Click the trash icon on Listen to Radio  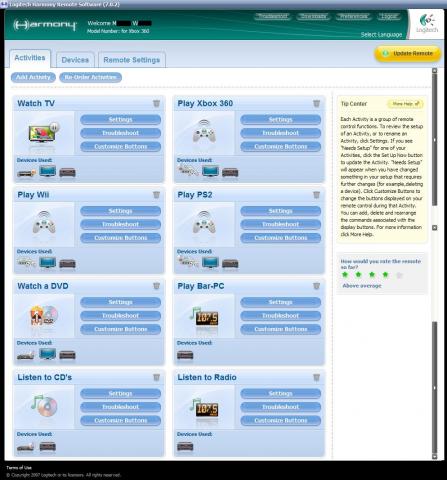pos(316,377)
